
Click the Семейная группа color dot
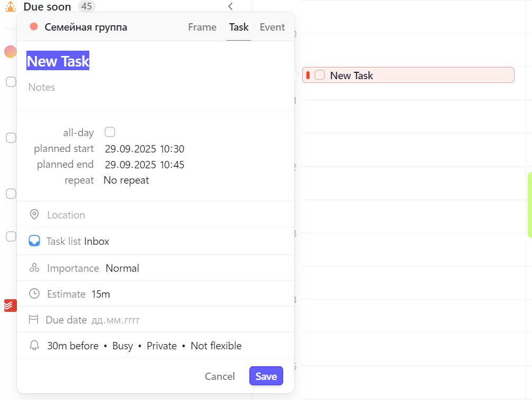34,27
